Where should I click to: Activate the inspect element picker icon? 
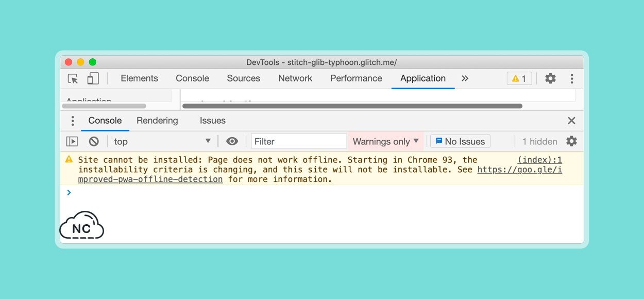click(x=73, y=78)
